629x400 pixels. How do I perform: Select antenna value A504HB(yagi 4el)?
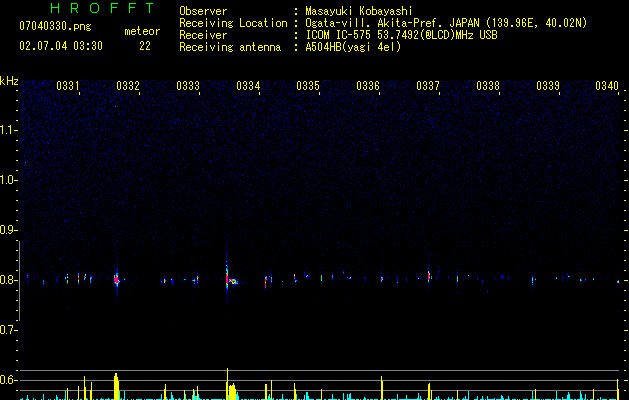[353, 47]
